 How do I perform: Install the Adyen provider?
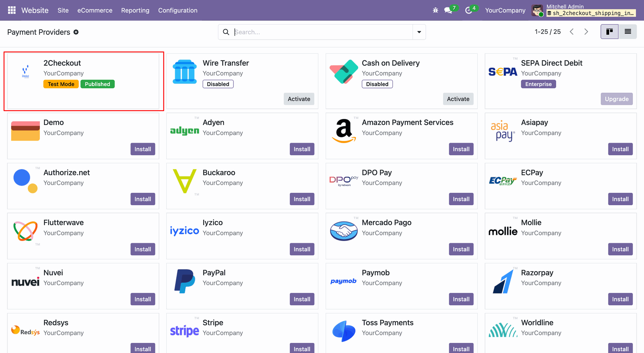[302, 149]
